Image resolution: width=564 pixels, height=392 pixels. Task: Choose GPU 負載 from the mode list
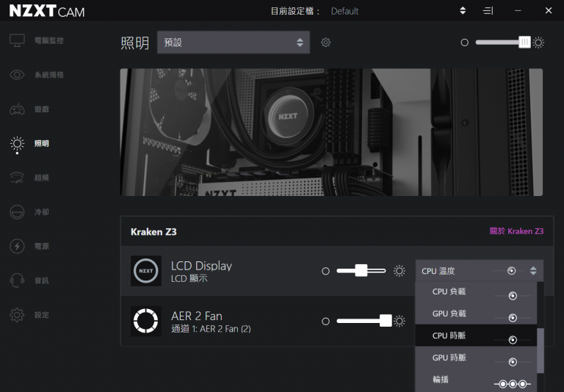point(476,314)
